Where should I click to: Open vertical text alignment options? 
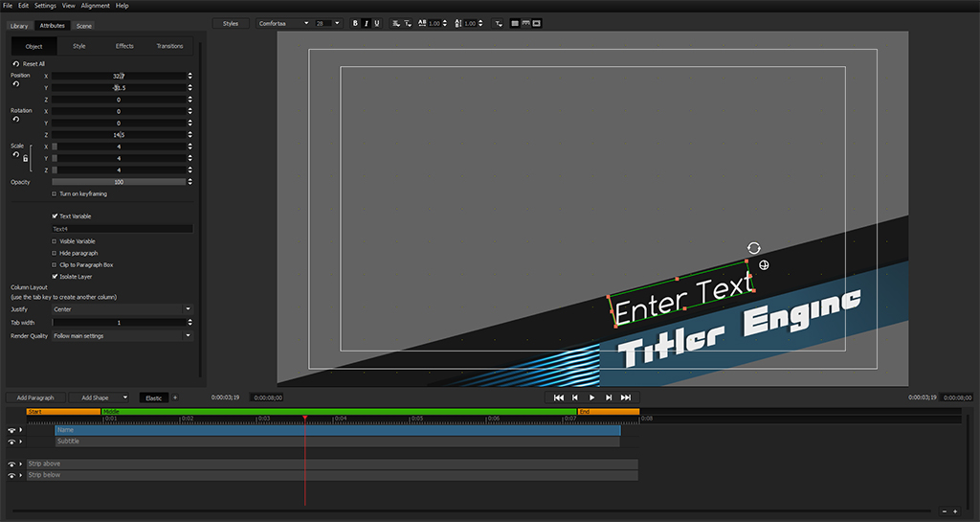tap(408, 23)
